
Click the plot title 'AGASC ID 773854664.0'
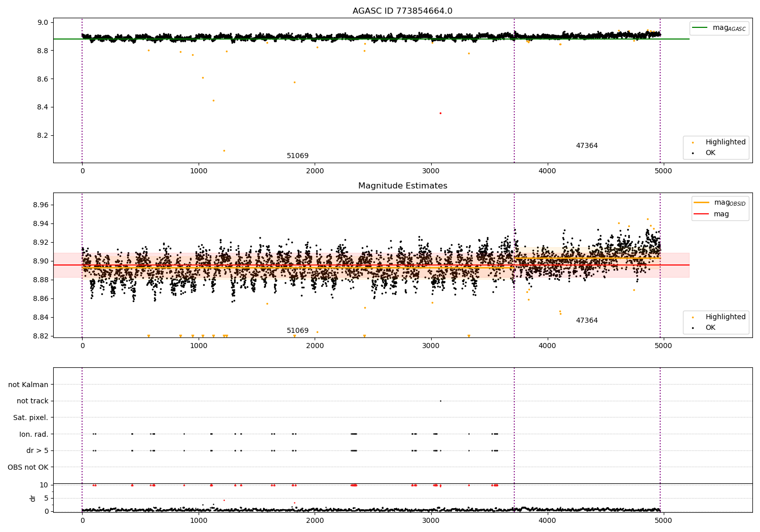403,11
